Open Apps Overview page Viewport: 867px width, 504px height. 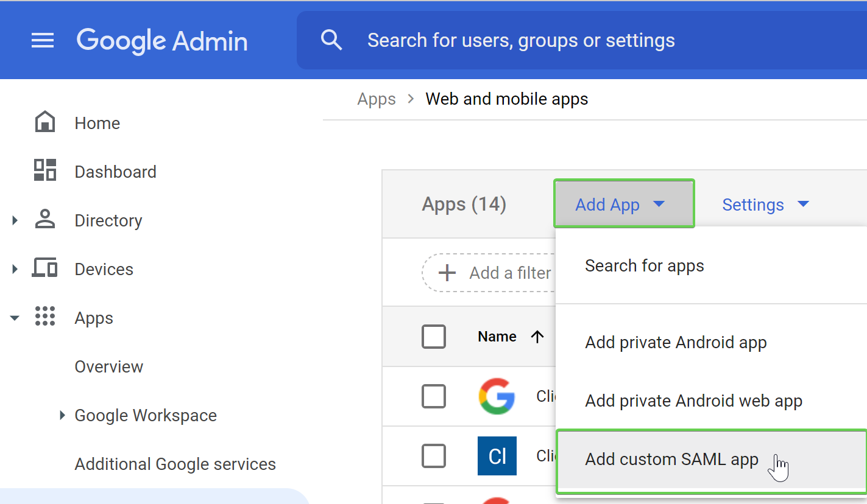point(108,366)
